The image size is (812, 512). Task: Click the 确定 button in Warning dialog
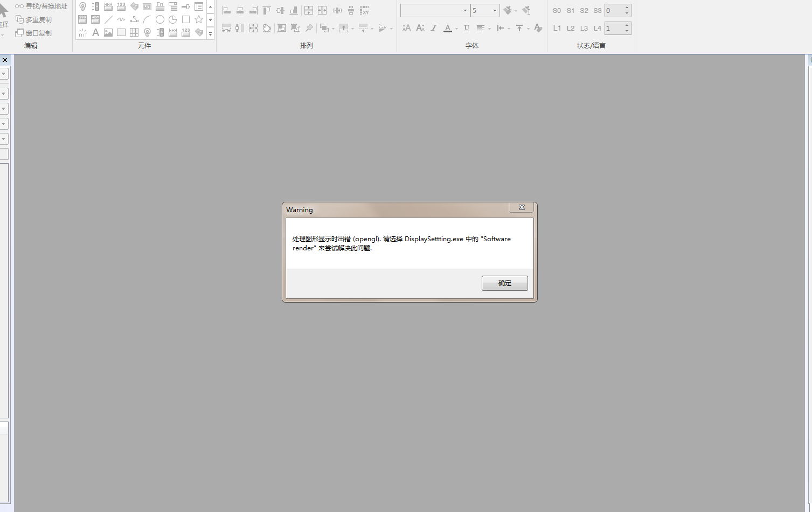(x=504, y=283)
